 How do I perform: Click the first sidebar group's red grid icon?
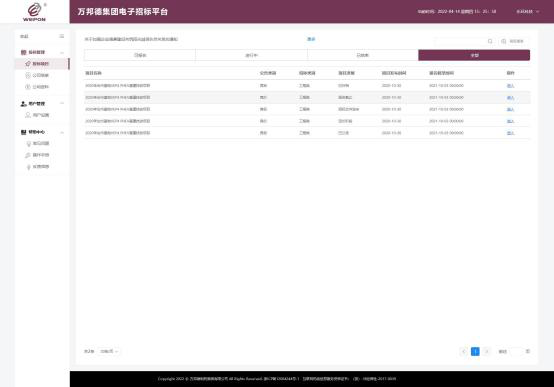[x=23, y=52]
